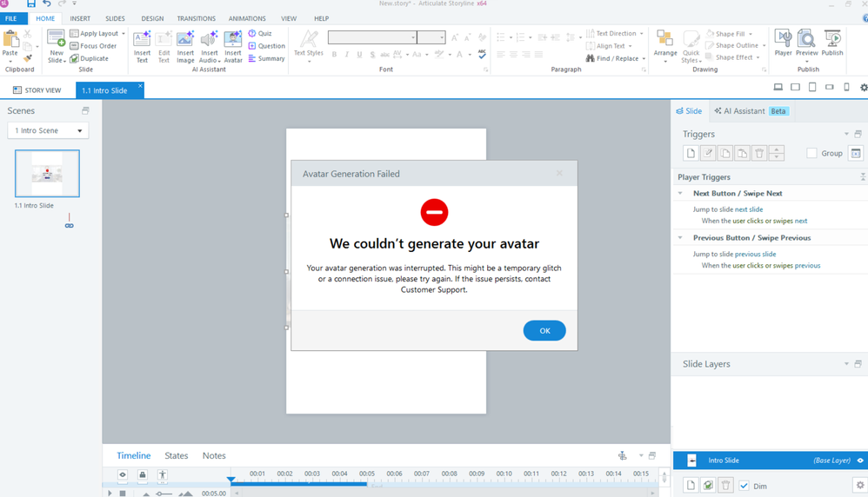The height and width of the screenshot is (497, 868).
Task: Undo the last action
Action: (47, 3)
